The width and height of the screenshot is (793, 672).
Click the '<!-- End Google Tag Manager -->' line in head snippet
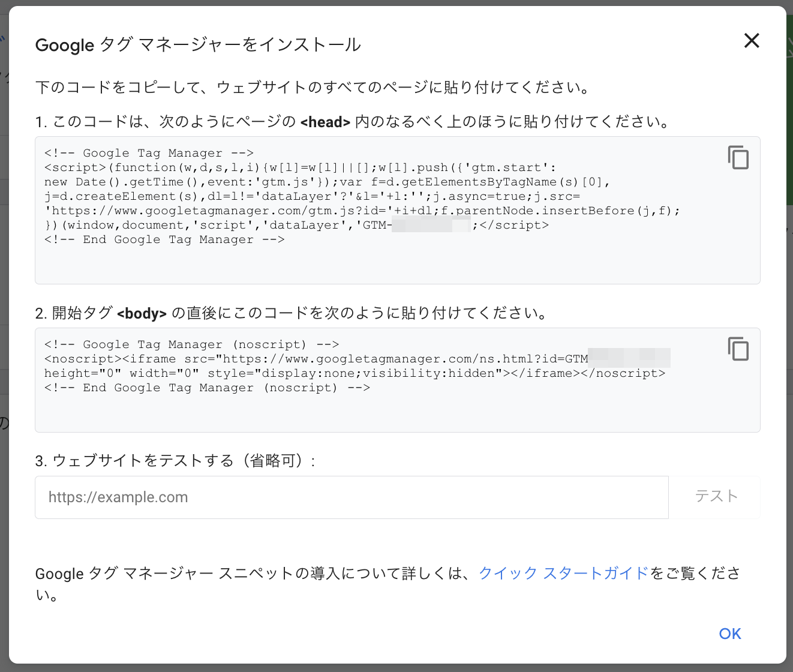point(164,239)
